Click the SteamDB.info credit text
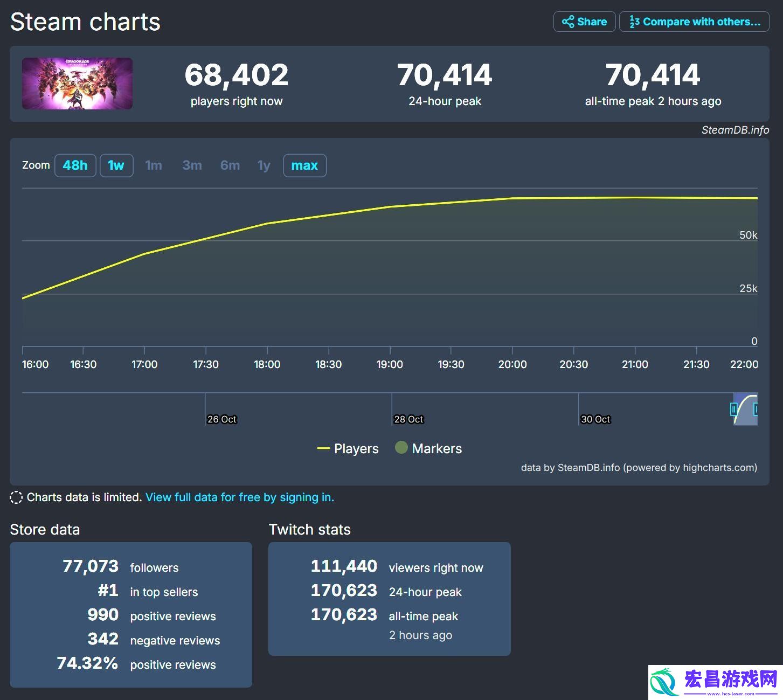This screenshot has width=783, height=700. coord(735,130)
